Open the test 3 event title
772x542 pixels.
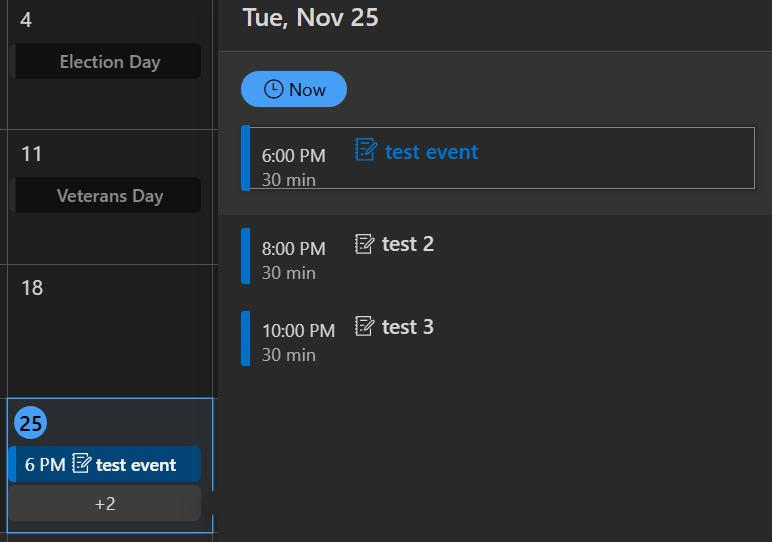tap(408, 327)
